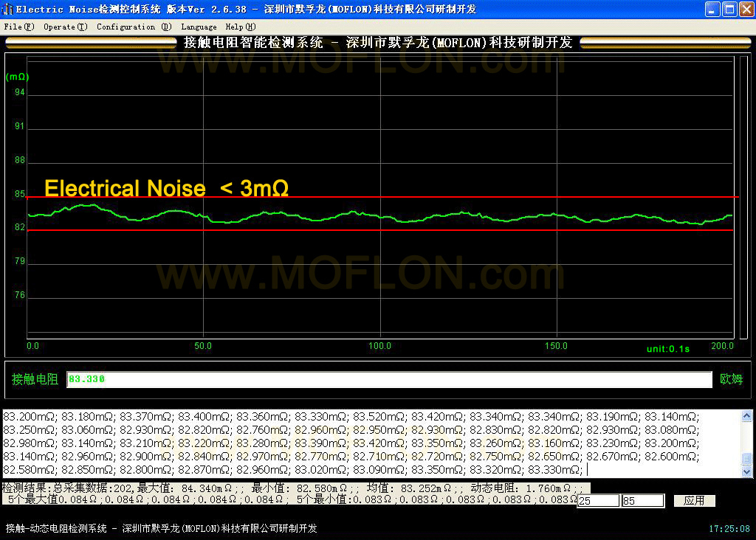Click the 76 y-axis label
The image size is (756, 540).
tap(19, 295)
